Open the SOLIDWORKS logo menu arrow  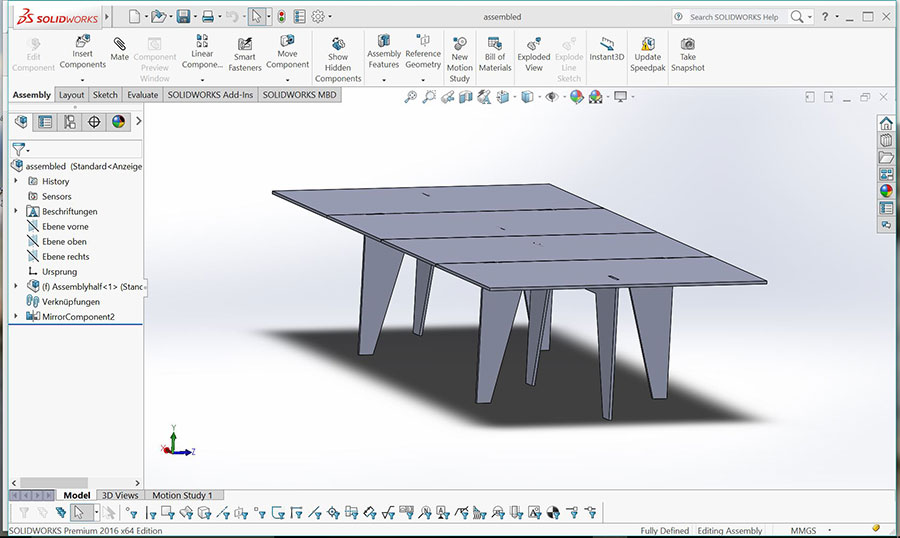point(107,17)
